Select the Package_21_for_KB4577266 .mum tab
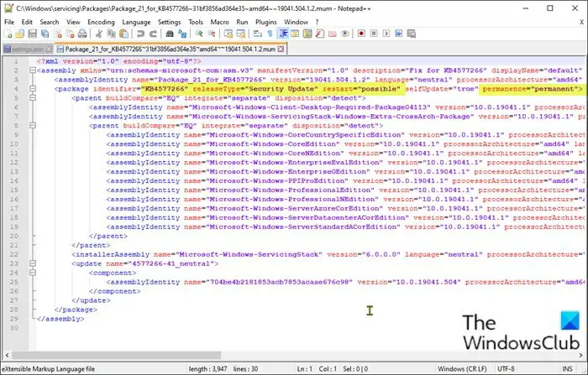 pos(171,49)
